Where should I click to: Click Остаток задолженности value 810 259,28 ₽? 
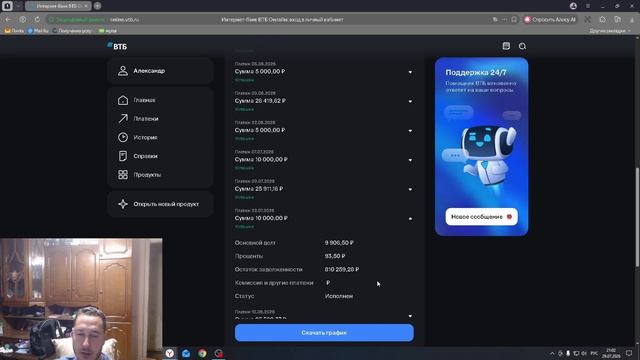(x=342, y=270)
